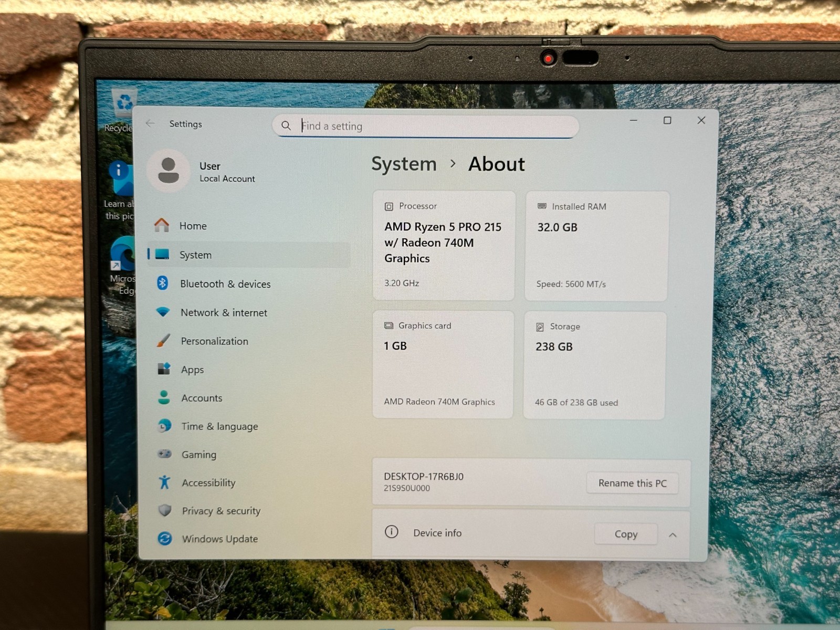Select System in the sidebar
This screenshot has height=630, width=840.
click(249, 255)
